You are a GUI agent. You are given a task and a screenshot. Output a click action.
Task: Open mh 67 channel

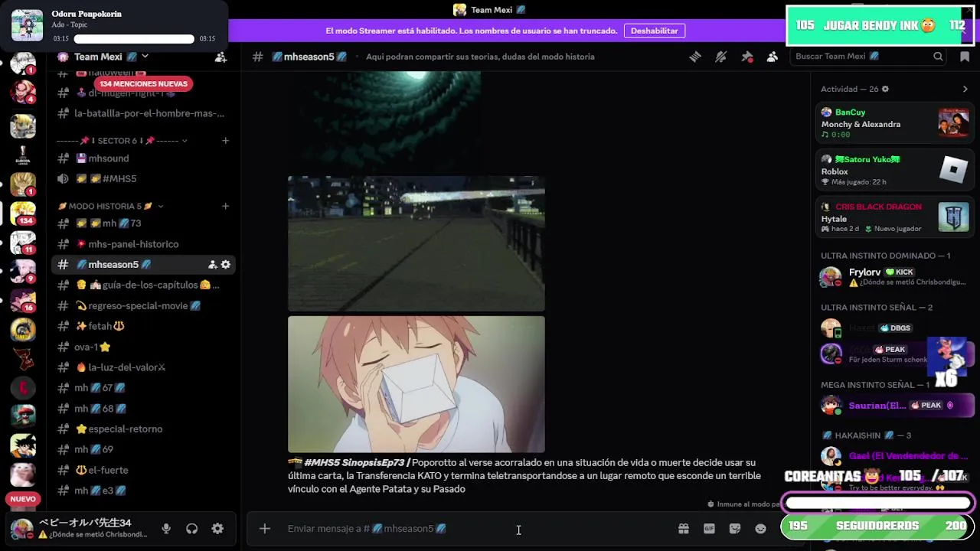pos(143,388)
